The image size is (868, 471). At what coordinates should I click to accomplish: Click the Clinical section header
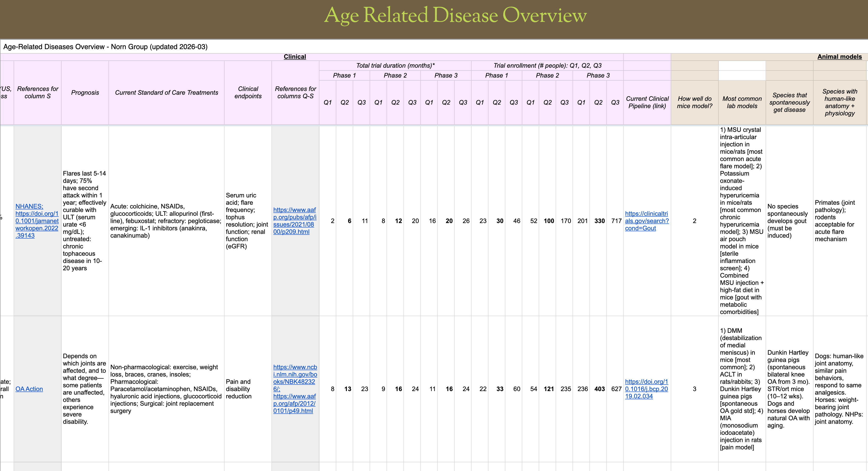(x=294, y=57)
